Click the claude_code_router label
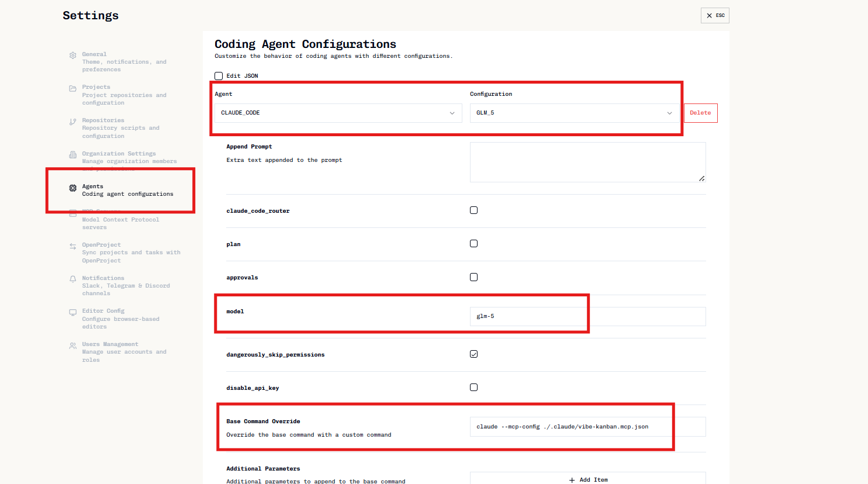The height and width of the screenshot is (484, 868). pos(258,211)
